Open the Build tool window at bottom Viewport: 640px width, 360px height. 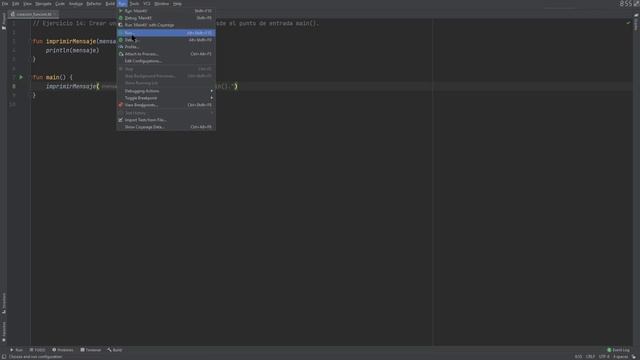pyautogui.click(x=115, y=350)
